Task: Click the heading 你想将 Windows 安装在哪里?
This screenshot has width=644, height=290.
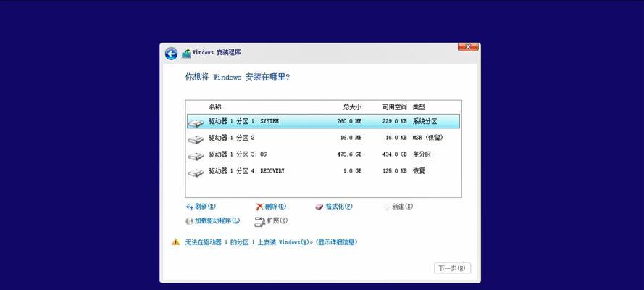Action: [x=238, y=77]
